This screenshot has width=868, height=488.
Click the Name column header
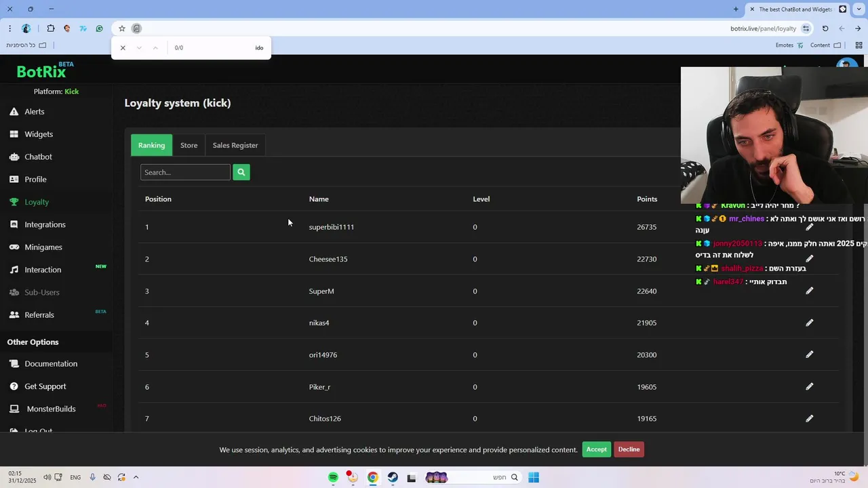coord(319,199)
